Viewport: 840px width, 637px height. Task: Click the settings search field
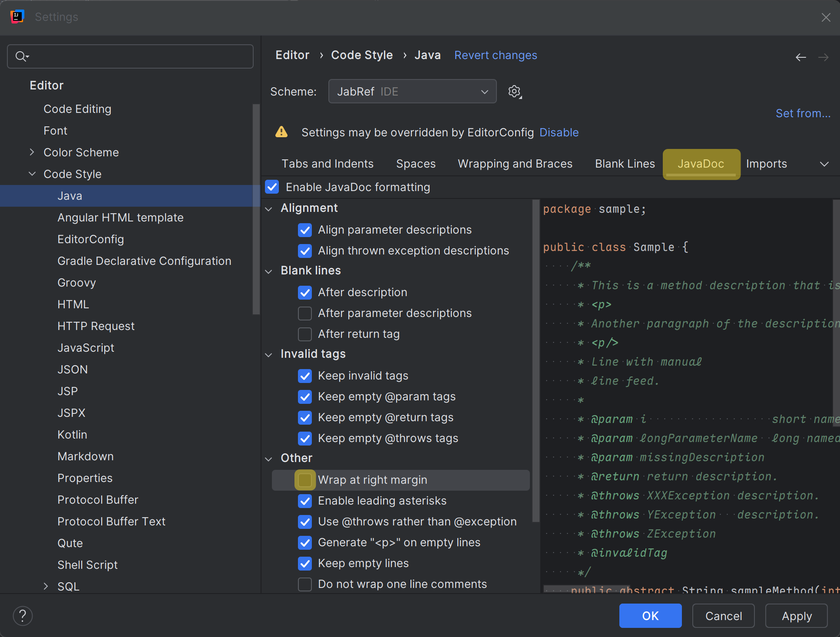pos(130,56)
